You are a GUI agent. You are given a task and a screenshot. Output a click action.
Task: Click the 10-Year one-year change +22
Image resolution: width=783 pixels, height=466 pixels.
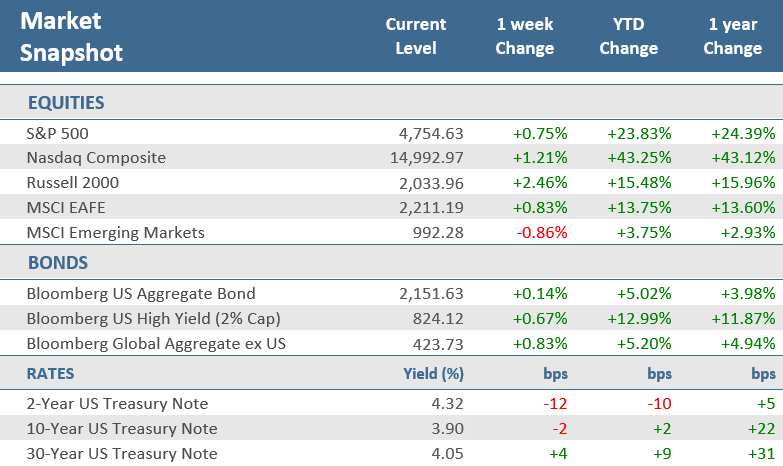click(762, 429)
